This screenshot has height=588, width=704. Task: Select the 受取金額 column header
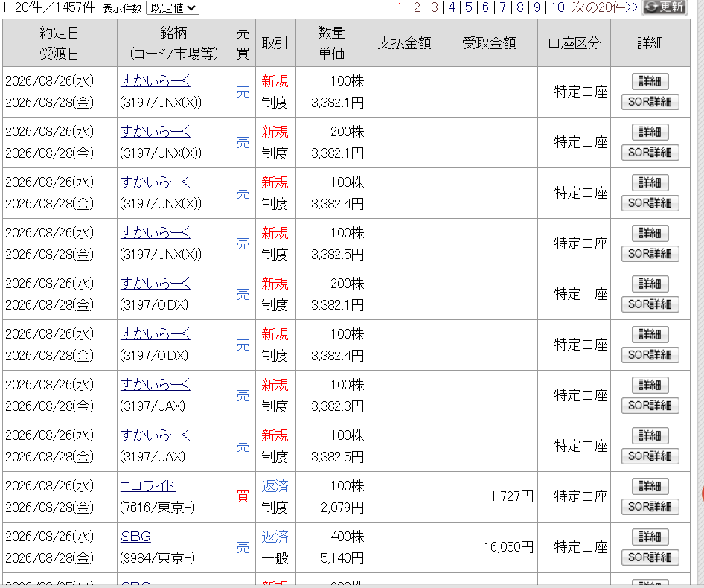[489, 43]
